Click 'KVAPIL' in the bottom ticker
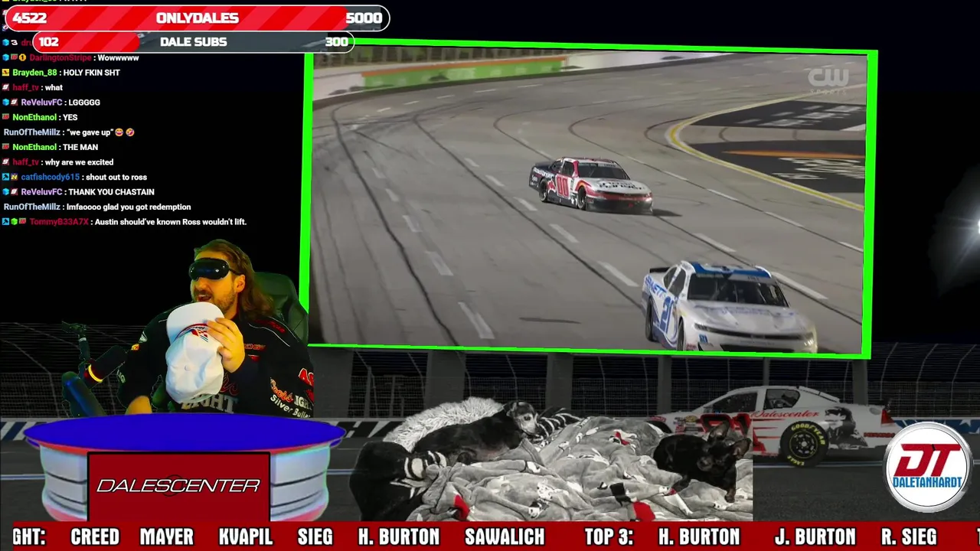This screenshot has width=980, height=551. [245, 537]
